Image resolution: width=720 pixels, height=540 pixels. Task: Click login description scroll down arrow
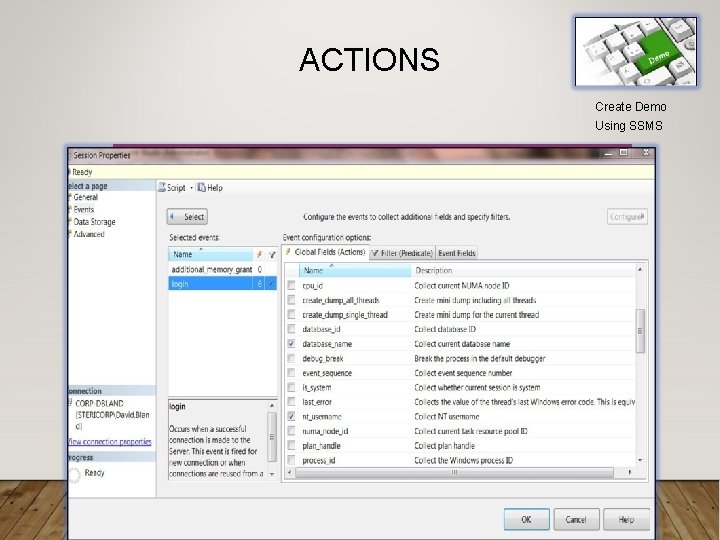272,474
